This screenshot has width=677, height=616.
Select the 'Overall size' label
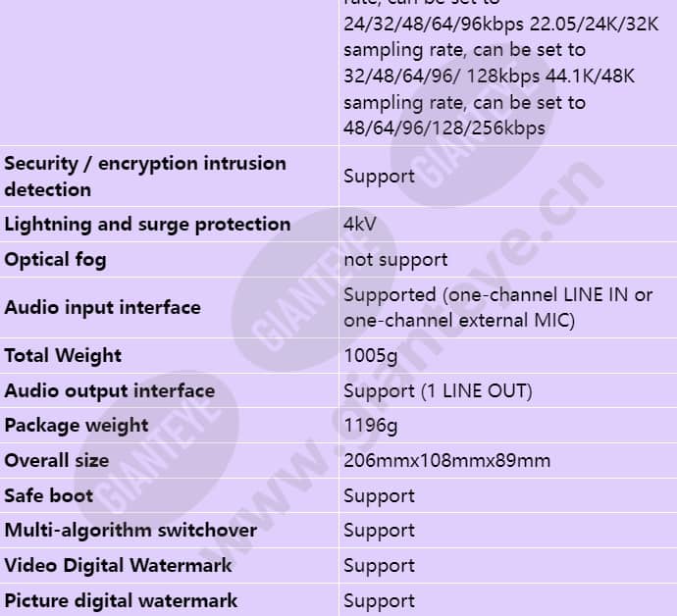pos(57,461)
